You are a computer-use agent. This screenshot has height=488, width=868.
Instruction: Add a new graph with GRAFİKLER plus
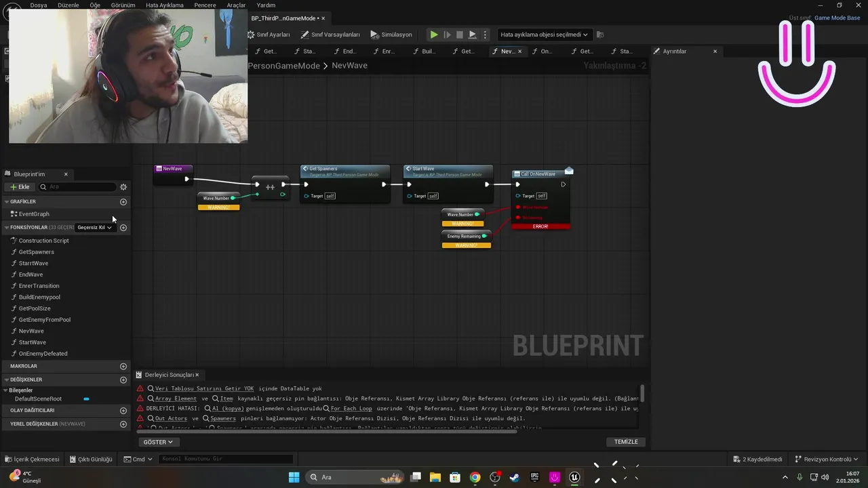[123, 202]
